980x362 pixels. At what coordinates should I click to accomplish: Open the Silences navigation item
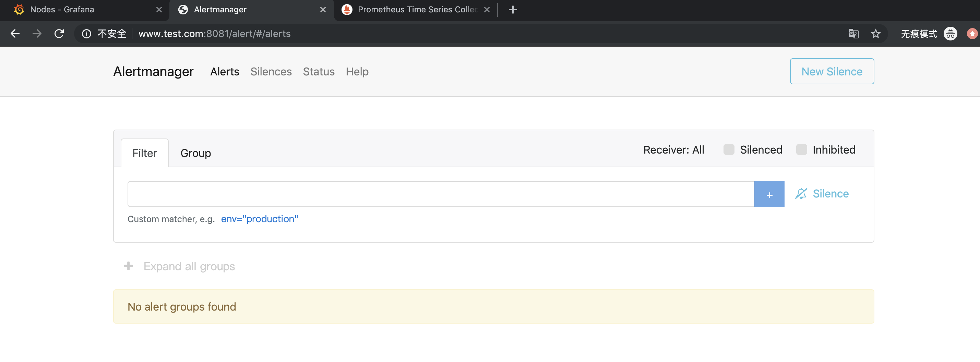pyautogui.click(x=271, y=72)
